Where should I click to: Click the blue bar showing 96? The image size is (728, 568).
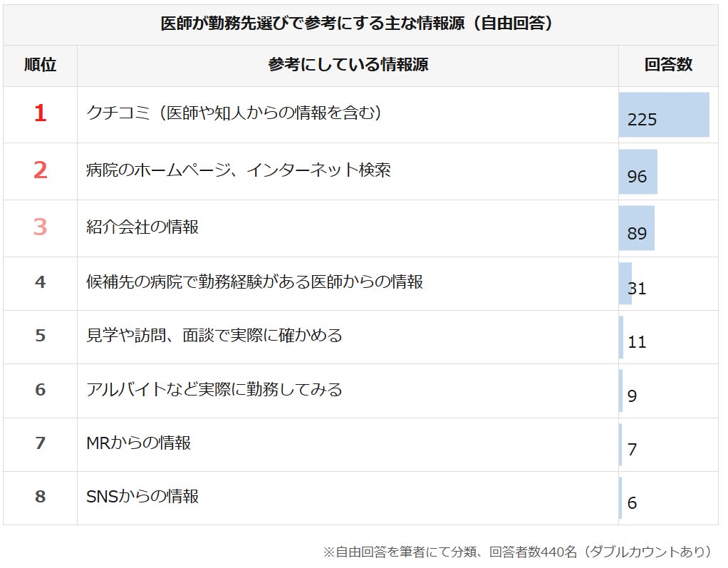638,172
